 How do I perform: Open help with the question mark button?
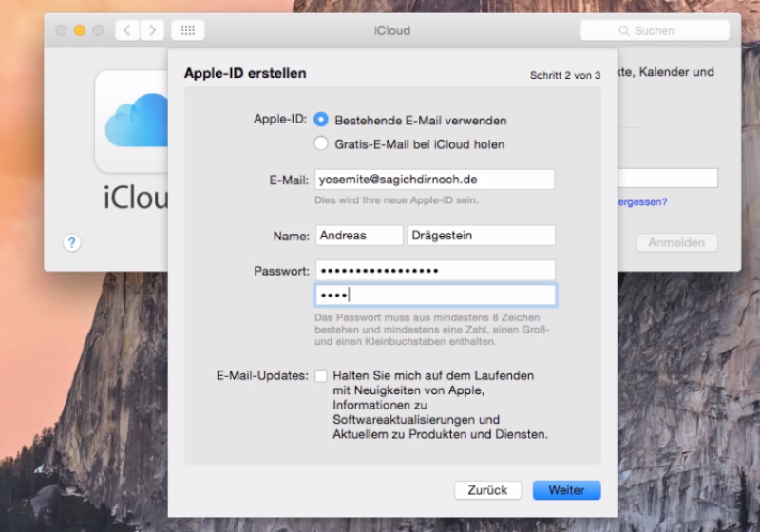pyautogui.click(x=72, y=242)
